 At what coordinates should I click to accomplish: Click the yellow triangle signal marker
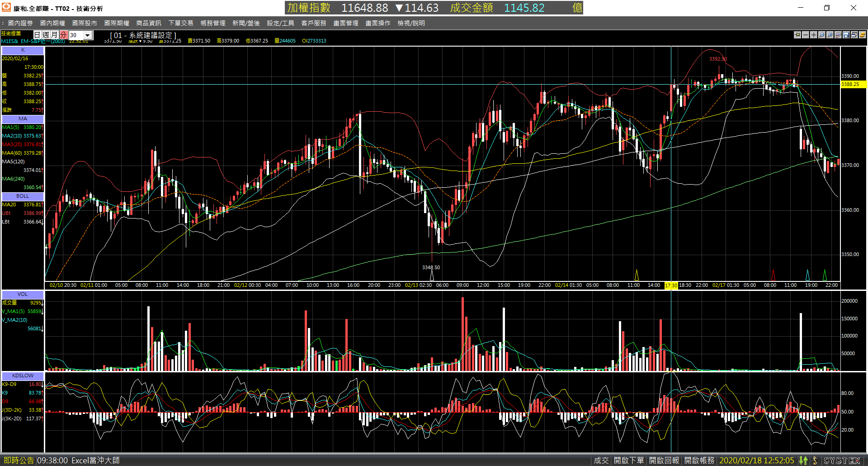(x=637, y=275)
